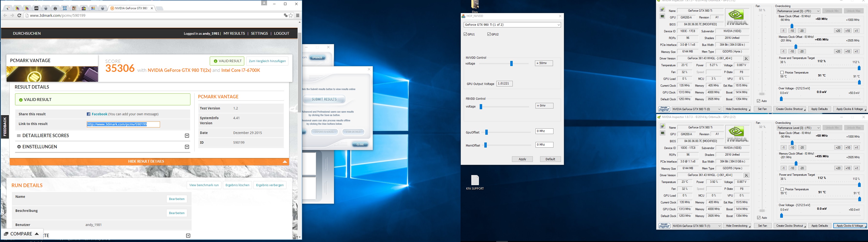The image size is (868, 242).
Task: Close the NVIDIA GeForce GTX 980 tab
Action: tap(152, 8)
